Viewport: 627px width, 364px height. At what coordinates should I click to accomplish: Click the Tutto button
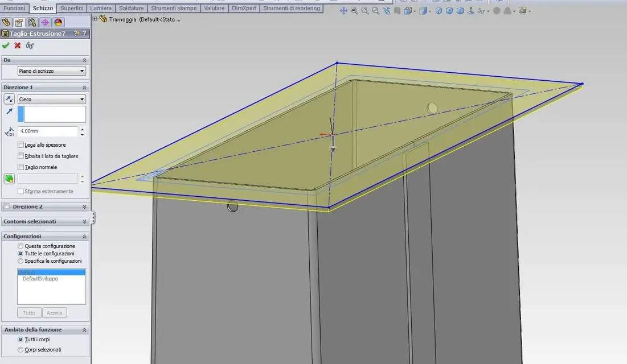tap(29, 313)
